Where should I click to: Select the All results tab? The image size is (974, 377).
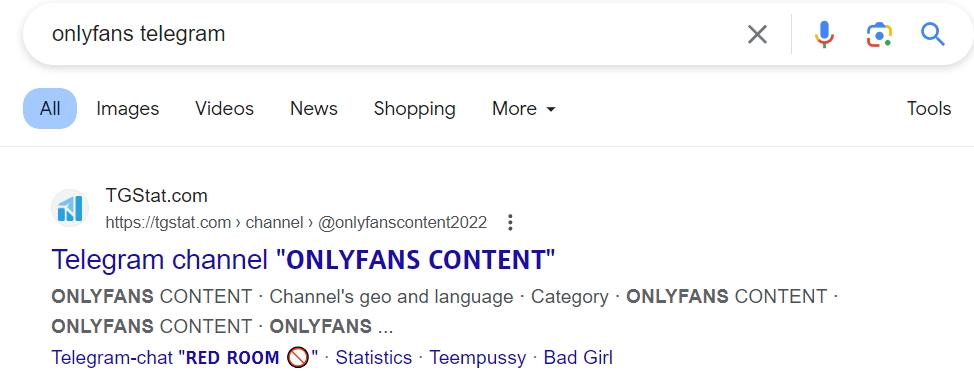point(50,109)
